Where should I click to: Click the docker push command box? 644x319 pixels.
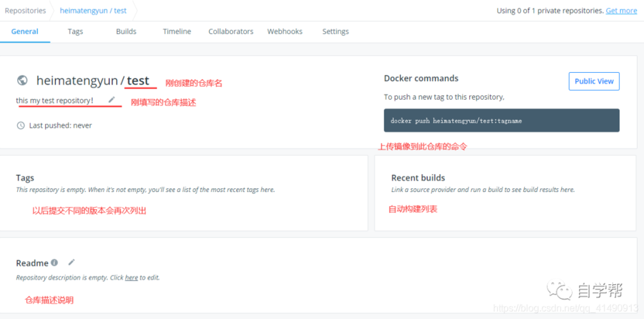click(x=502, y=121)
